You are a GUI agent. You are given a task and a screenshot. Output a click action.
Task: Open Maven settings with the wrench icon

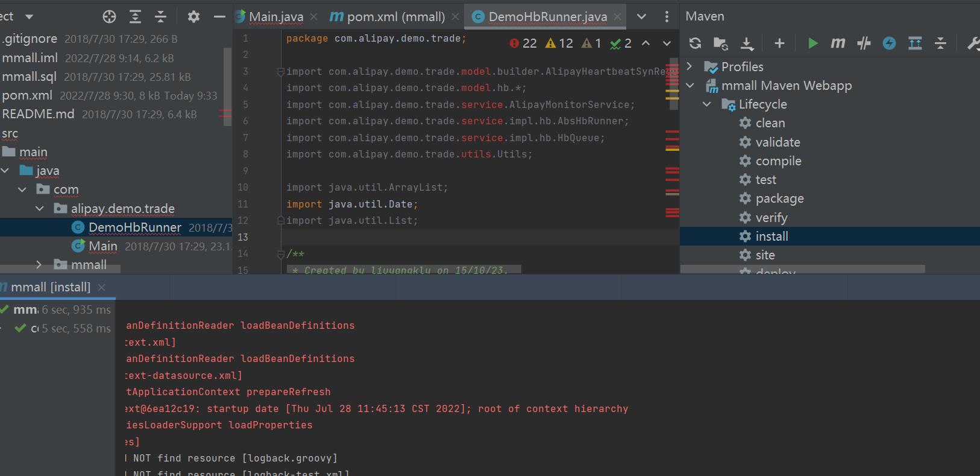point(973,43)
